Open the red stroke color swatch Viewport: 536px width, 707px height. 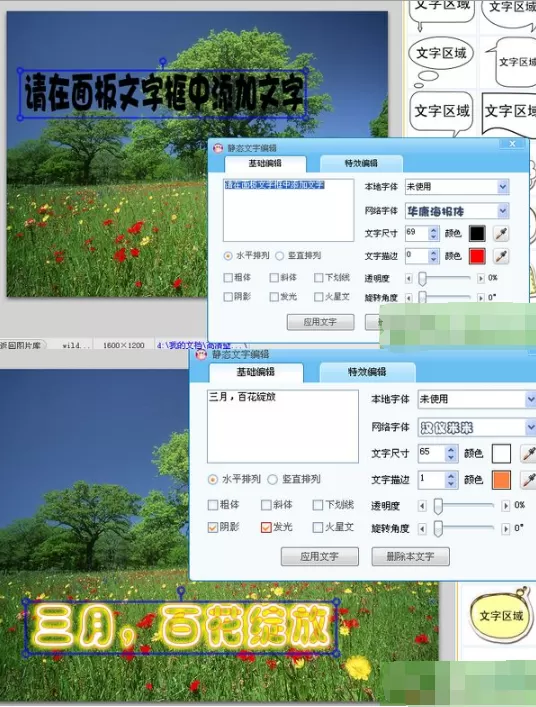(x=477, y=256)
